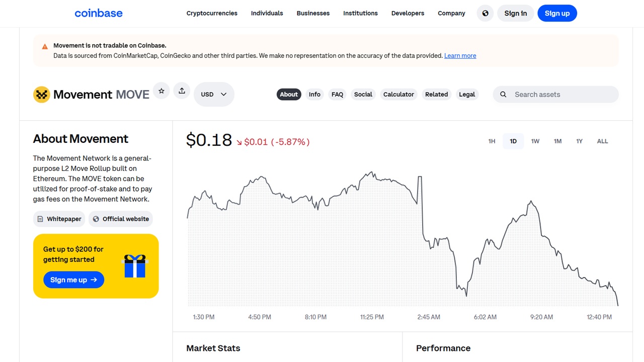Add Movement to watchlist with star

point(162,91)
